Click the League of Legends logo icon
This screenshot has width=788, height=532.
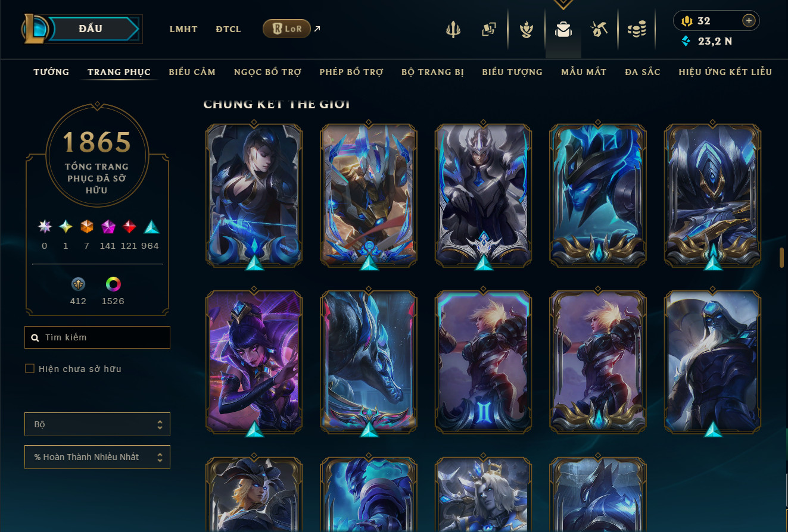coord(36,29)
